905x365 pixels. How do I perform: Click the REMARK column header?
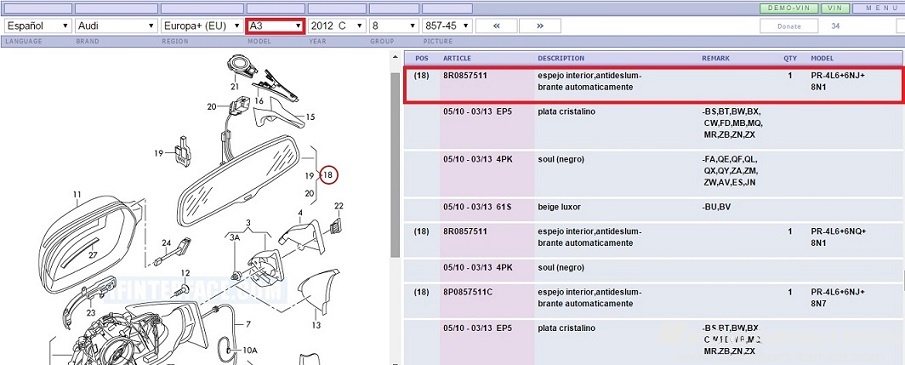point(716,58)
